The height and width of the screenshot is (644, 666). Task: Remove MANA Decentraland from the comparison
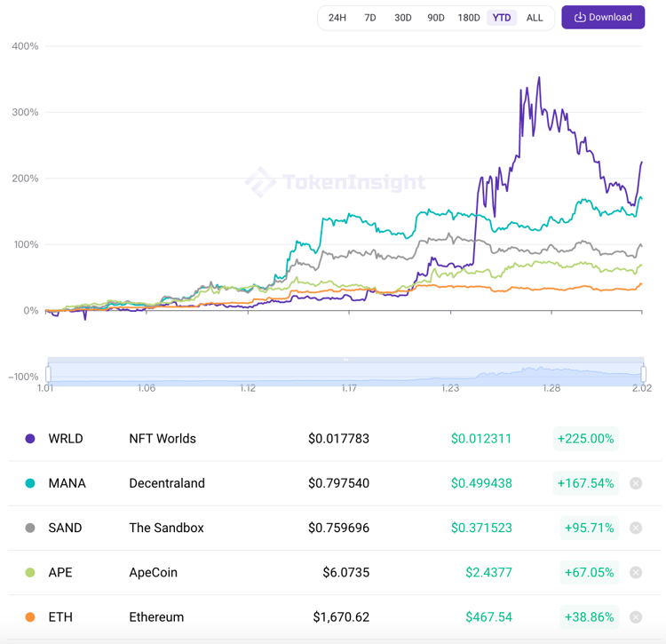point(636,483)
